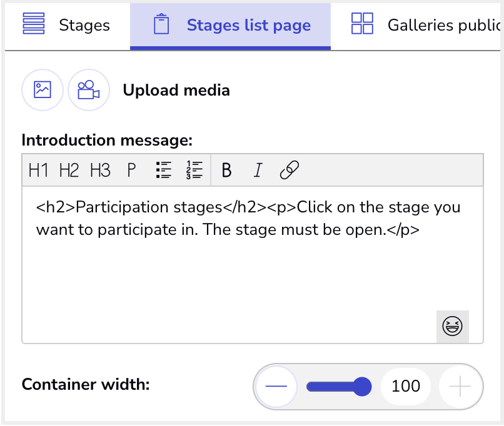
Task: Click the upload video camera icon
Action: [89, 90]
